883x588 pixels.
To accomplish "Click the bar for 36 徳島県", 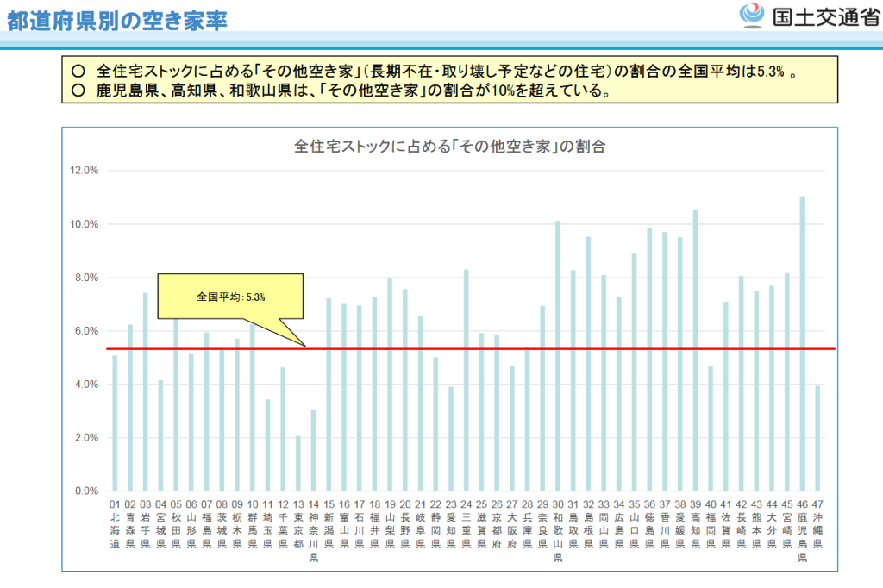I will (x=649, y=360).
